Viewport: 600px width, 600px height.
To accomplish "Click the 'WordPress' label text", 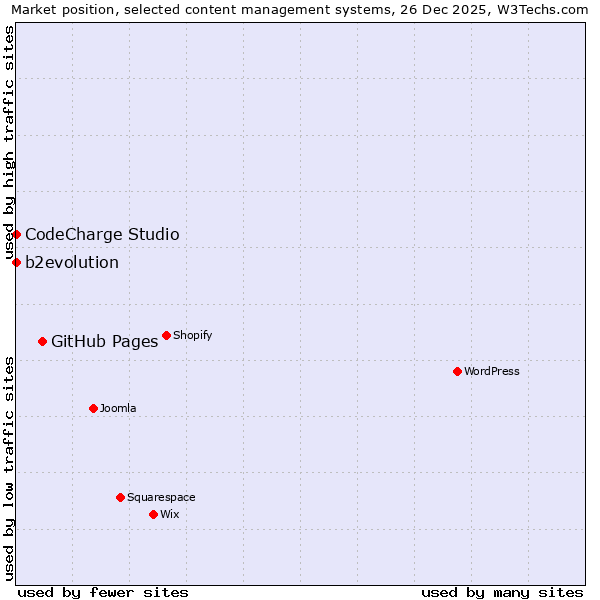I will [x=492, y=371].
